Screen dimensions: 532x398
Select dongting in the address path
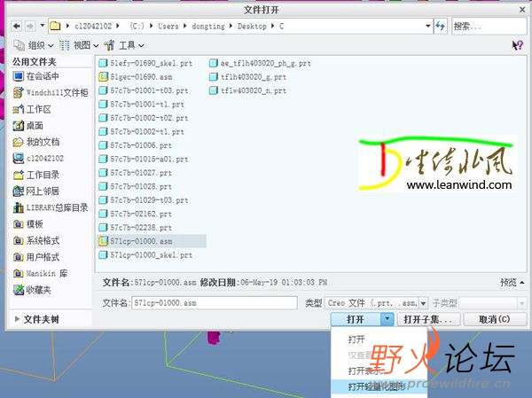point(208,26)
